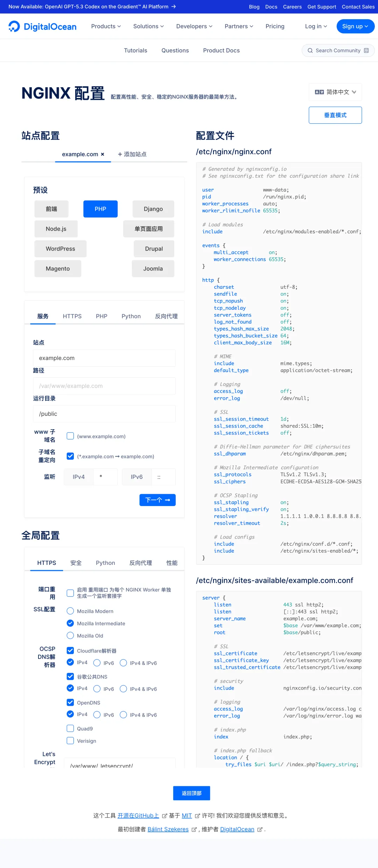Click the keyboard shortcut icon in search

click(x=366, y=50)
